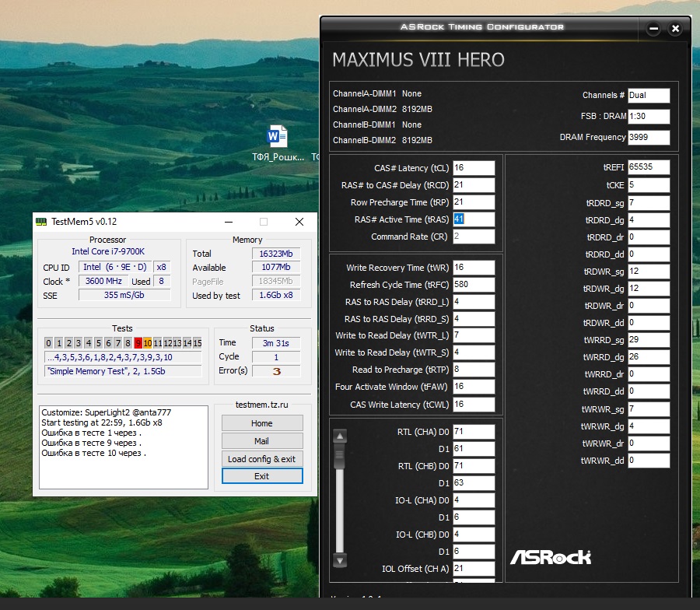
Task: Click the FSB : DRAM ratio field
Action: click(649, 116)
